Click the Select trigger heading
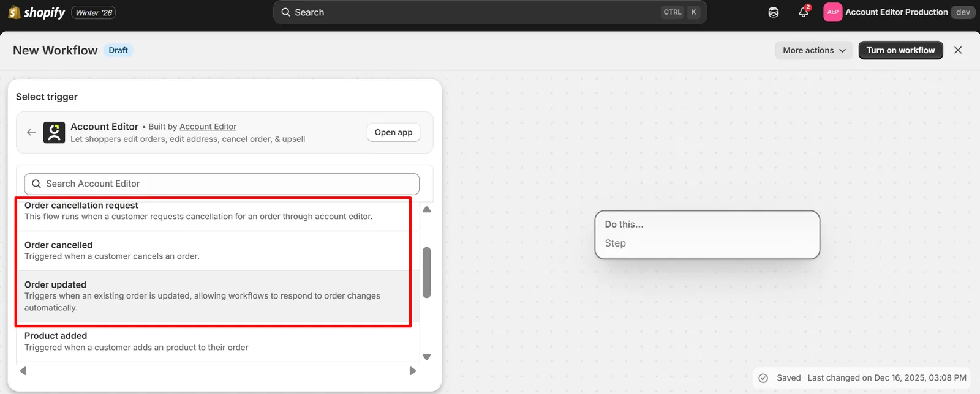 coord(47,97)
